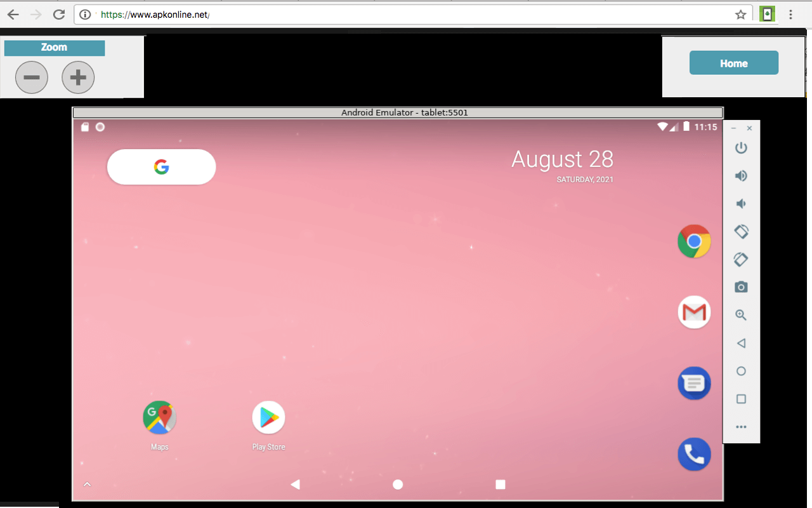
Task: Click the browser forward arrow
Action: (36, 15)
